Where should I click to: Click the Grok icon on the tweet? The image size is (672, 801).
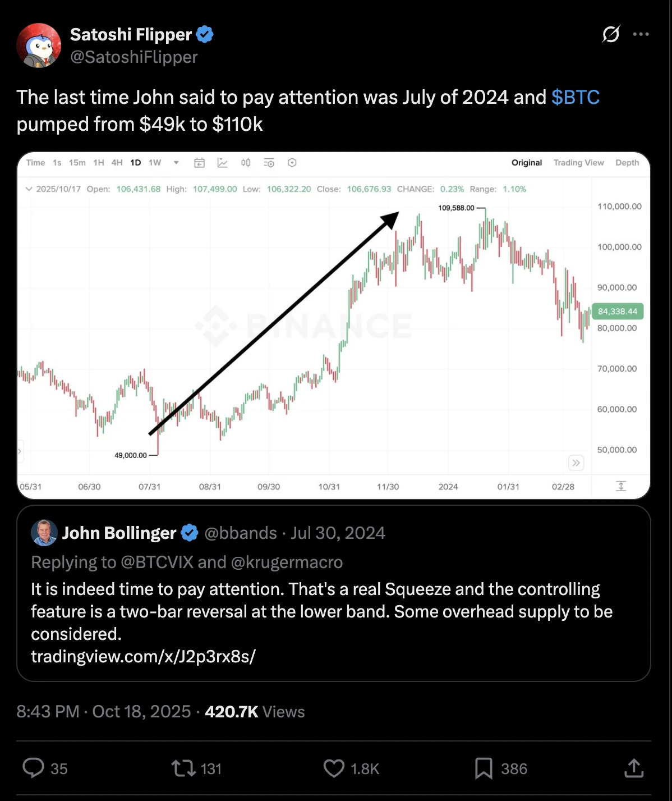[611, 34]
